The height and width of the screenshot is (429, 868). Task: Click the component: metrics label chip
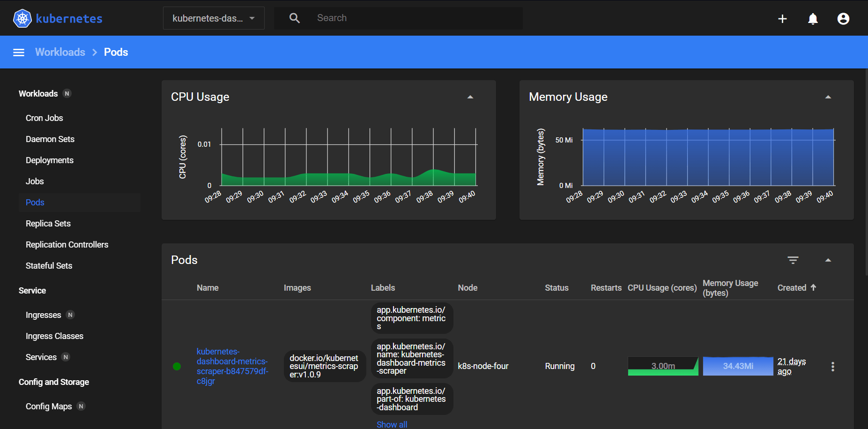[x=412, y=318]
